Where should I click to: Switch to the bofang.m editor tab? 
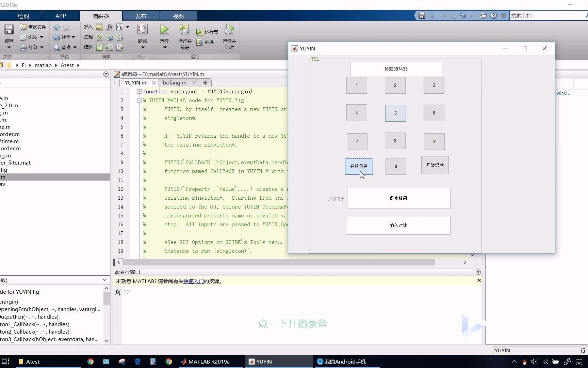(175, 83)
